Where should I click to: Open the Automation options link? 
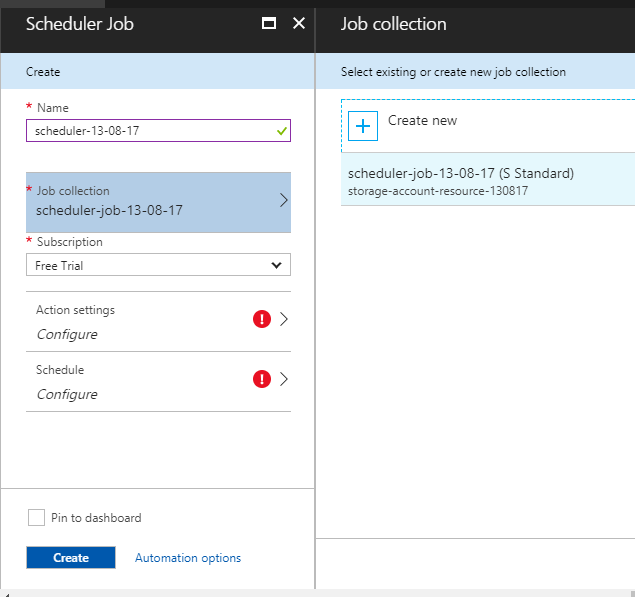click(188, 558)
